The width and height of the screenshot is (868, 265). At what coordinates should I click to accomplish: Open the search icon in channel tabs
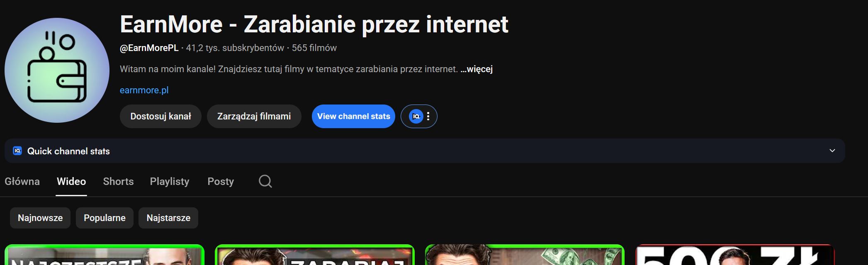point(265,181)
